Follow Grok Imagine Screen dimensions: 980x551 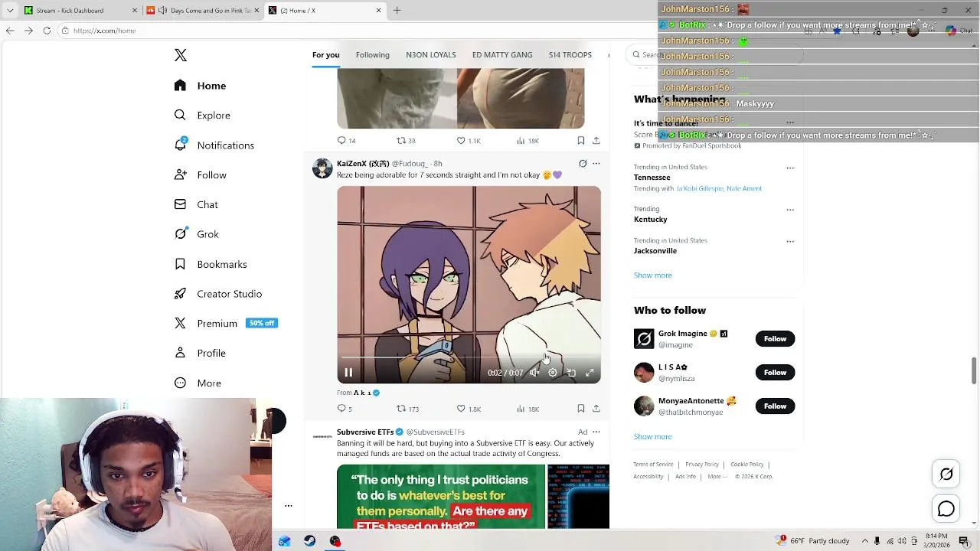pyautogui.click(x=775, y=339)
